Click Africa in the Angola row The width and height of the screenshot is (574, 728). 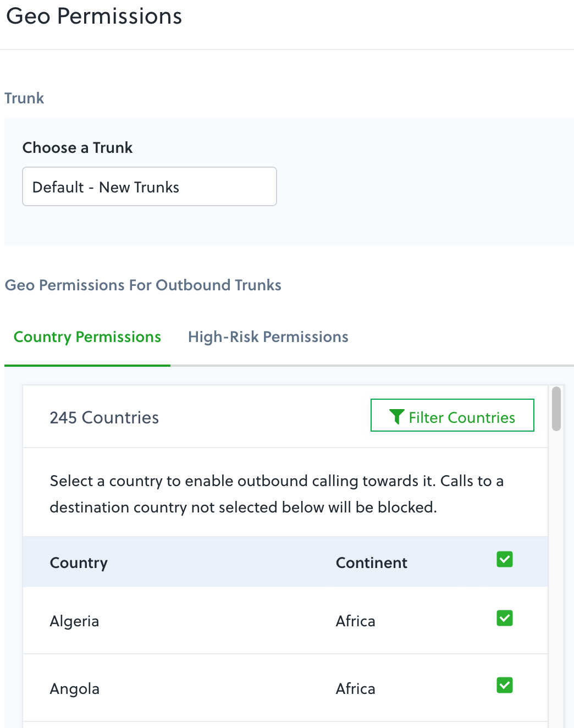[x=355, y=689]
